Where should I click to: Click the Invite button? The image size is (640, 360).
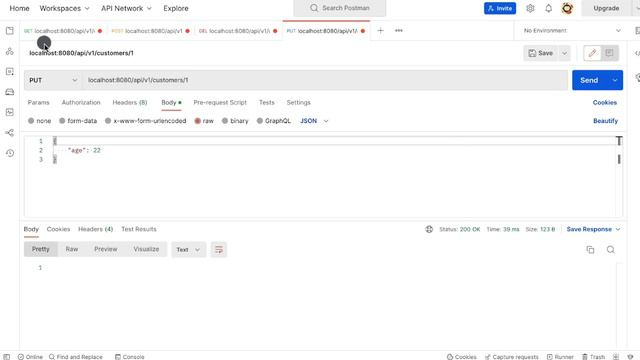pos(500,8)
